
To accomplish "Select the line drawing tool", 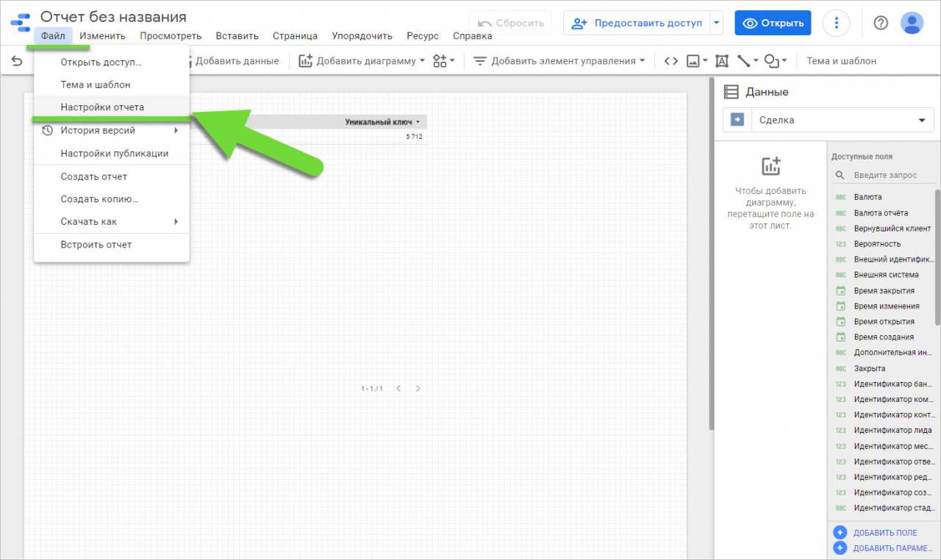I will 743,61.
